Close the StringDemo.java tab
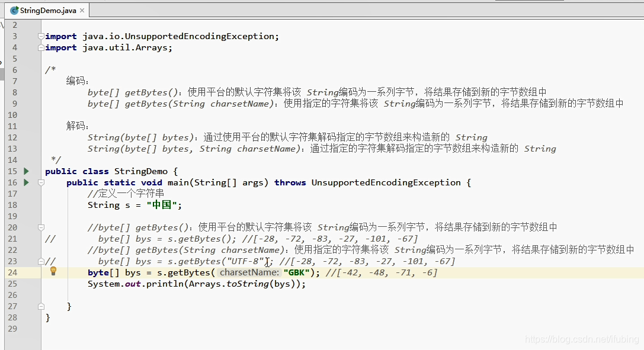This screenshot has width=644, height=350. coord(82,10)
